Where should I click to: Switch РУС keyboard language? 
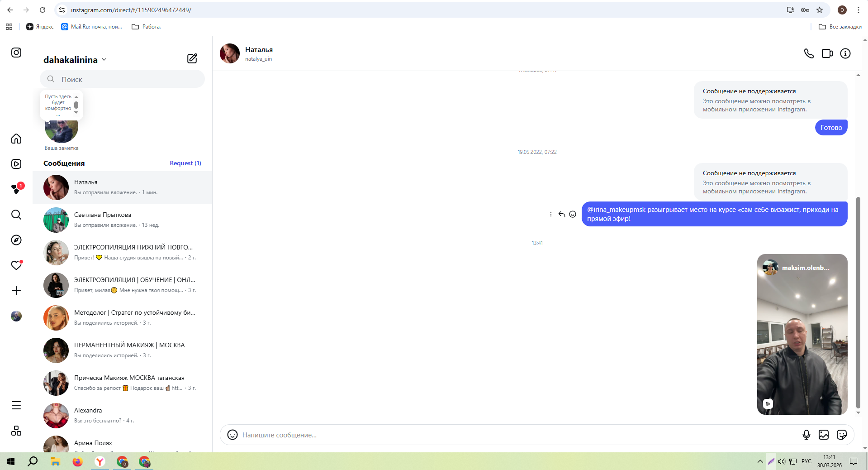point(806,461)
